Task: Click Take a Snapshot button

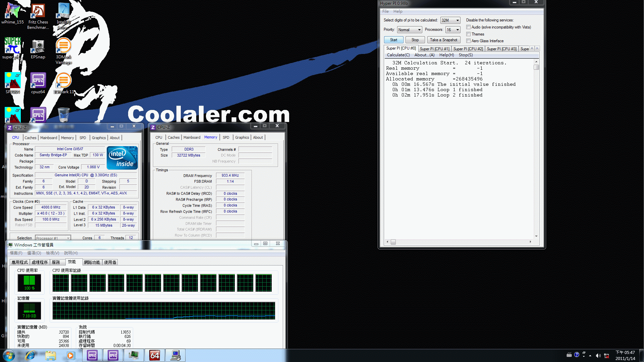Action: click(443, 40)
